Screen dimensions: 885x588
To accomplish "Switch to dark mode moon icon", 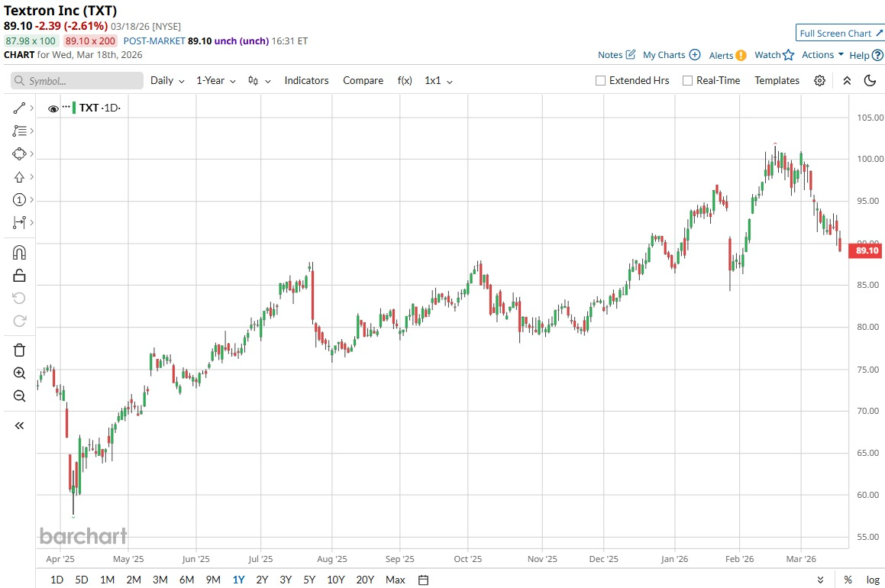I will 870,81.
